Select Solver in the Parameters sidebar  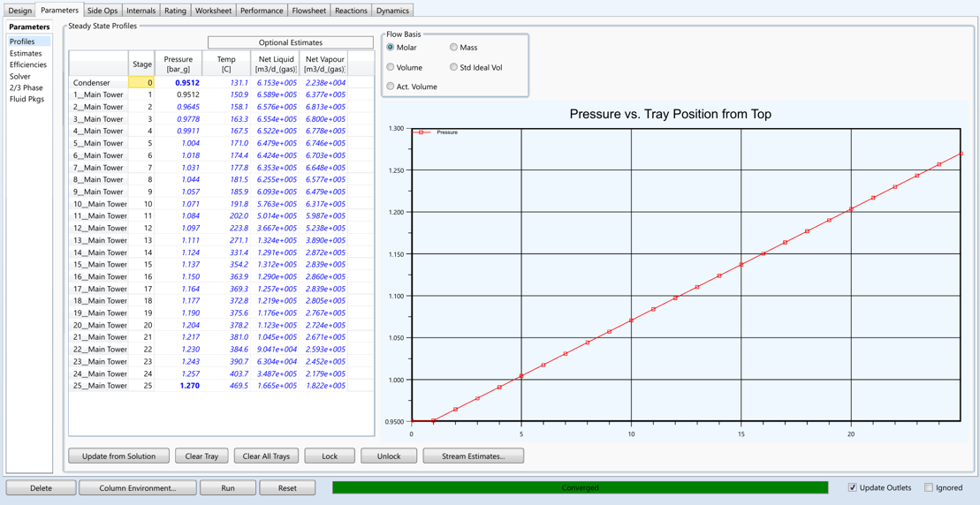point(20,76)
